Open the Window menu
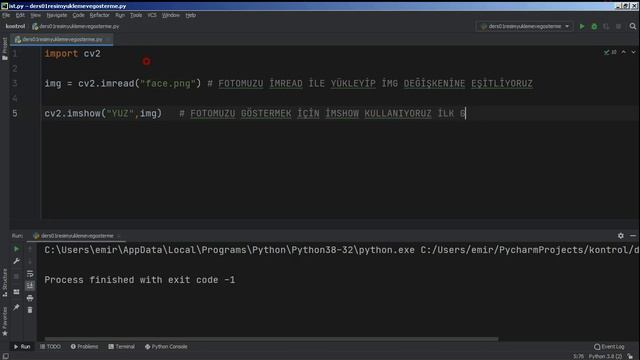 171,15
